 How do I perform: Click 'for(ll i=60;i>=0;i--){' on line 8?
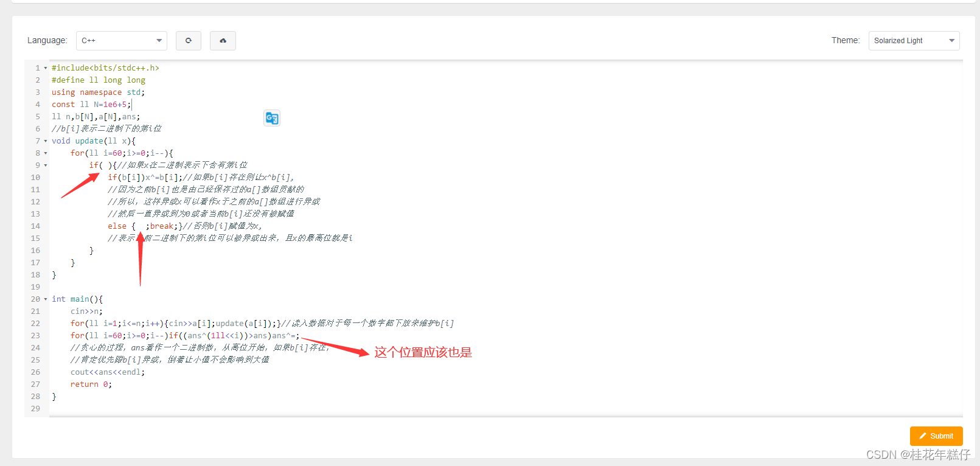[x=122, y=153]
